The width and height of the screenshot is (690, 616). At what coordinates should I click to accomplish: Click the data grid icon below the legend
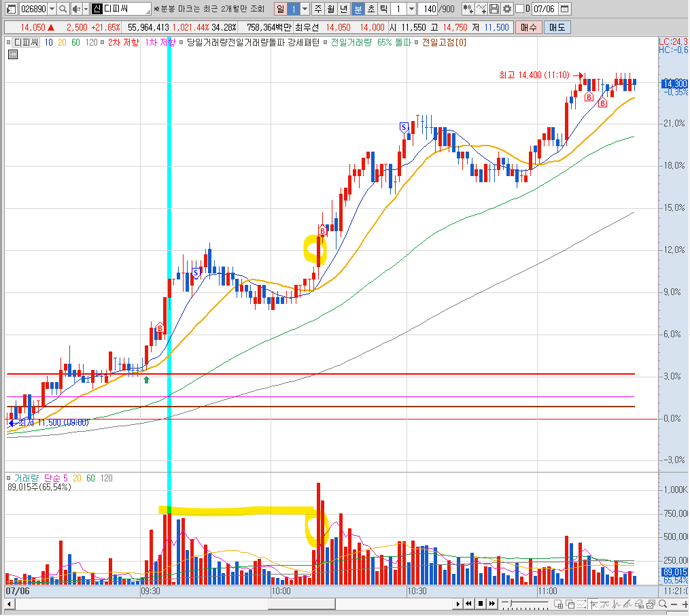[x=13, y=54]
